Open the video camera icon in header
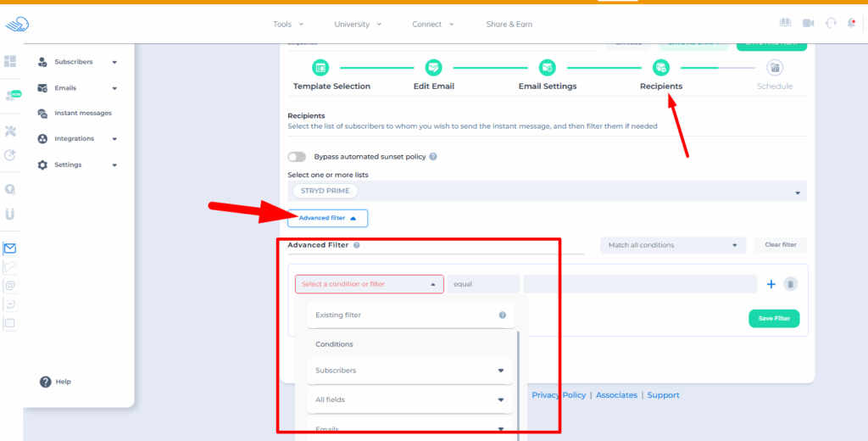Image resolution: width=868 pixels, height=441 pixels. point(808,24)
